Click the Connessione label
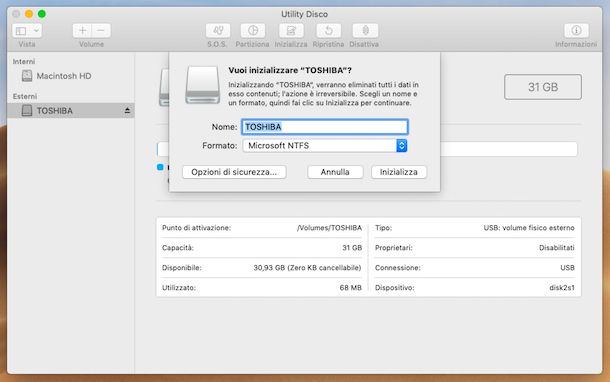The height and width of the screenshot is (382, 610). coord(398,268)
